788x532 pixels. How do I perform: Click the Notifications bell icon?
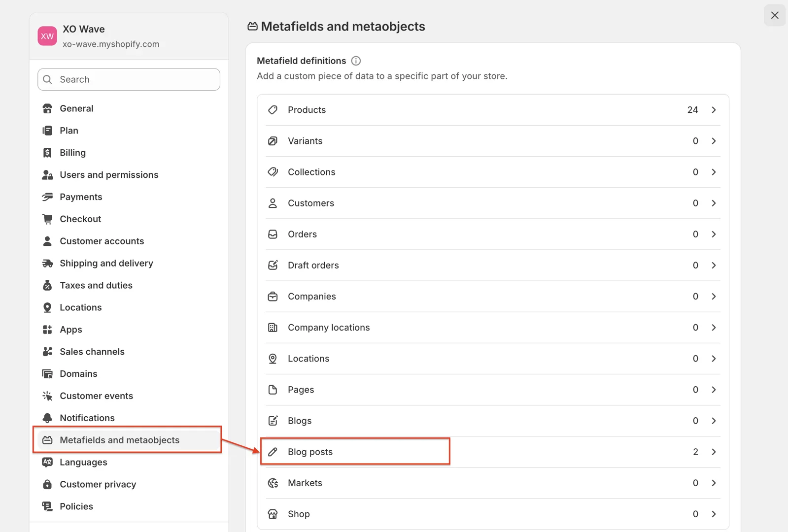click(47, 418)
